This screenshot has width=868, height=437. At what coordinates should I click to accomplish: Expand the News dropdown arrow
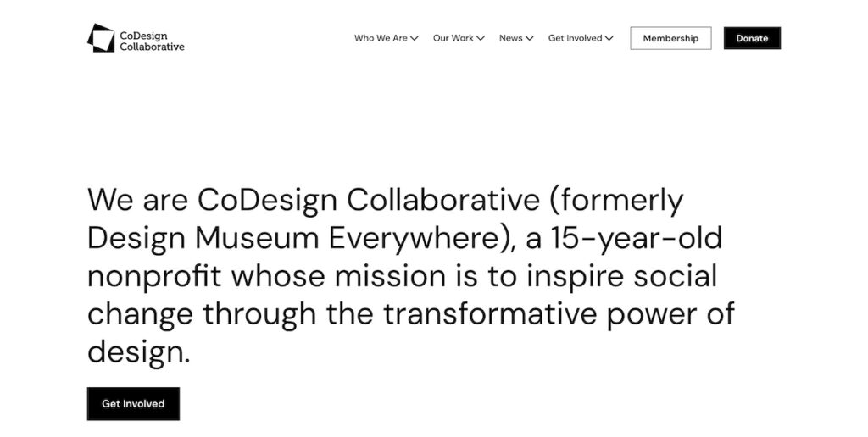[530, 38]
